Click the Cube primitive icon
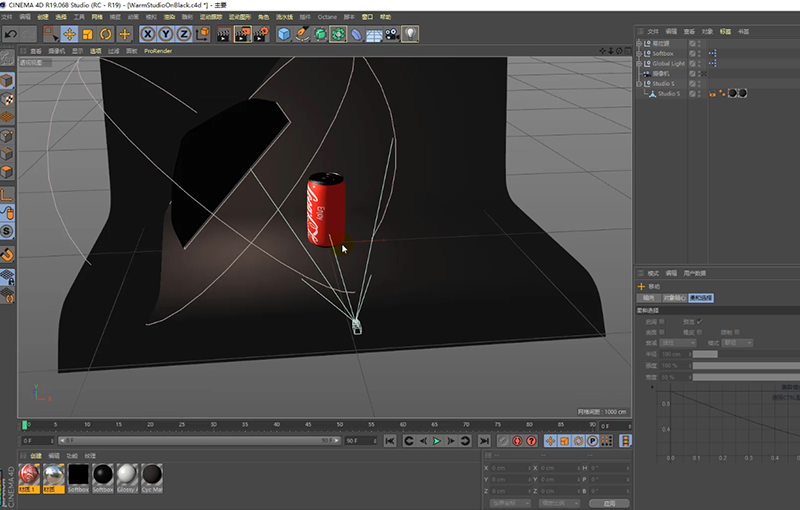The width and height of the screenshot is (800, 510). [283, 34]
